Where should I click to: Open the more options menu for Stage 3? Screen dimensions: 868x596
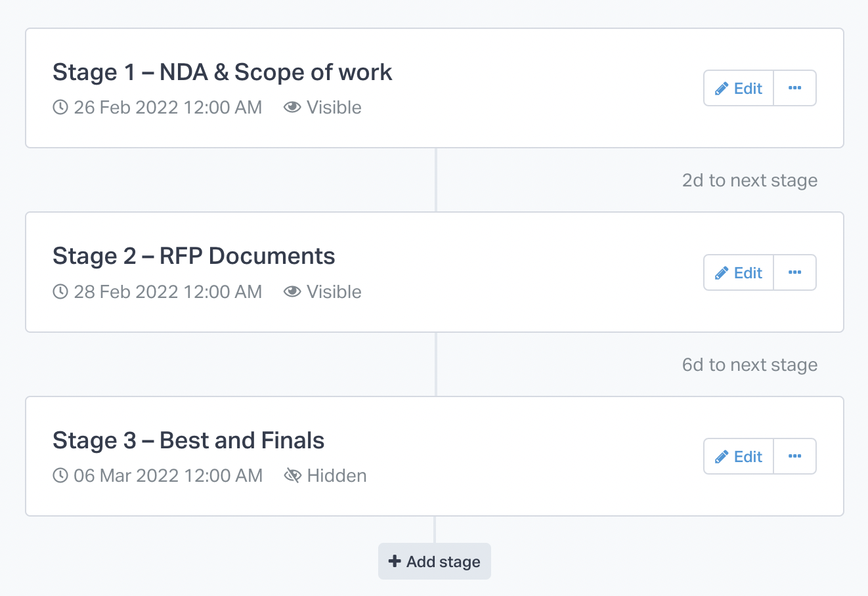tap(795, 456)
